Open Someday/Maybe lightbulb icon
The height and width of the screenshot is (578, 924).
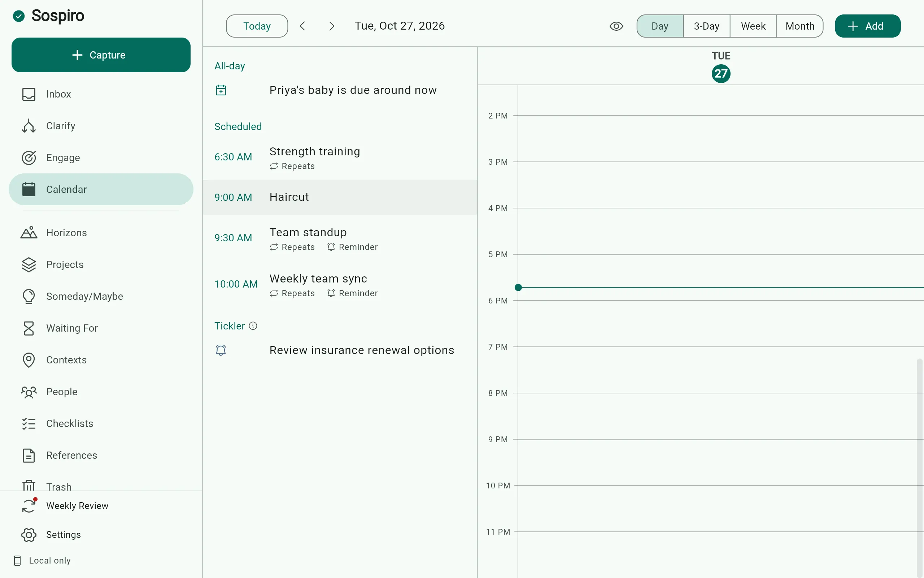pyautogui.click(x=29, y=296)
